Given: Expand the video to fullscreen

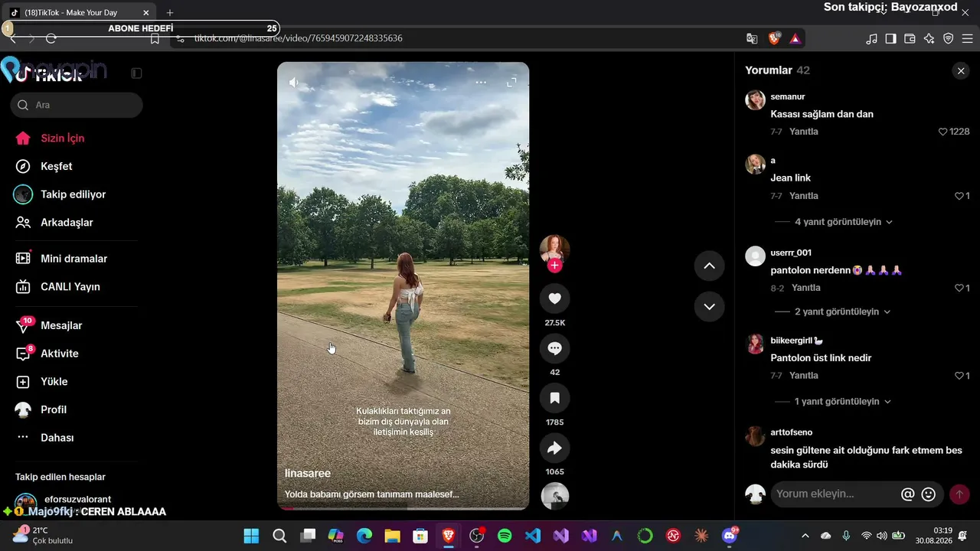Looking at the screenshot, I should coord(512,82).
